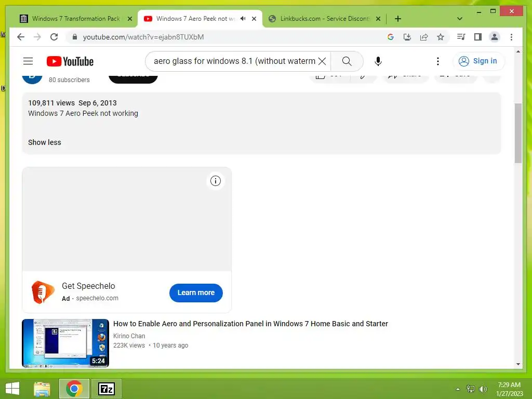Go back to the previous page

coord(21,37)
